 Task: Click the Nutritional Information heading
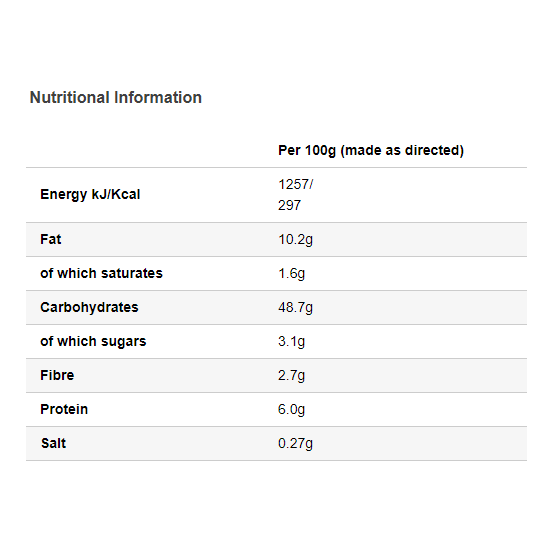coord(116,98)
